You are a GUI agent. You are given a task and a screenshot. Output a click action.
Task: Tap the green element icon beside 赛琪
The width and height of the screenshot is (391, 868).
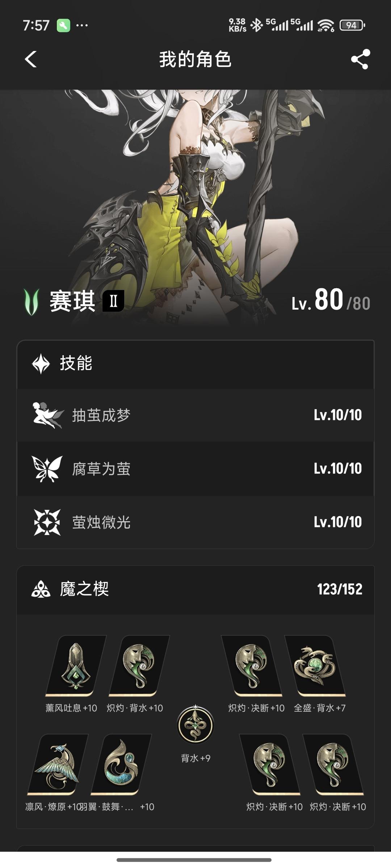[x=31, y=302]
